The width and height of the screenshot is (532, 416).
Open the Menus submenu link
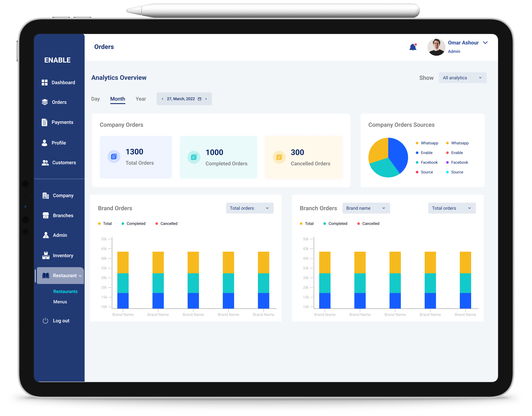[x=60, y=302]
